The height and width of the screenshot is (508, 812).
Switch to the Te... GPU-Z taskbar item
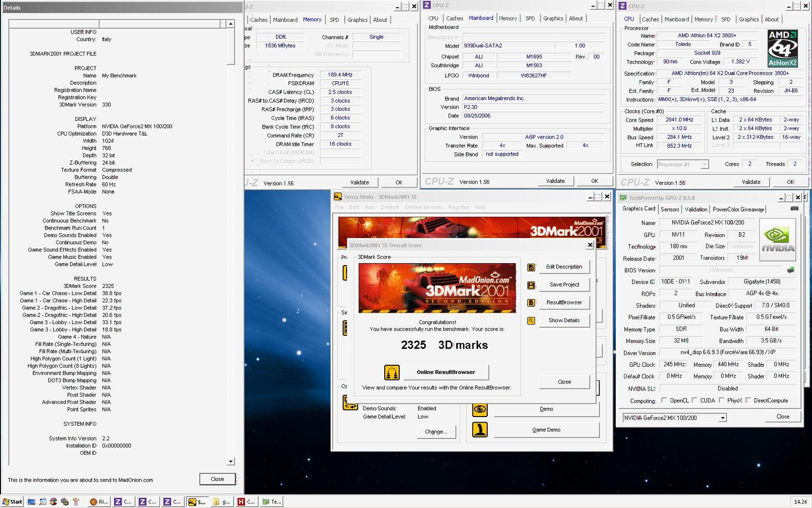(x=272, y=501)
